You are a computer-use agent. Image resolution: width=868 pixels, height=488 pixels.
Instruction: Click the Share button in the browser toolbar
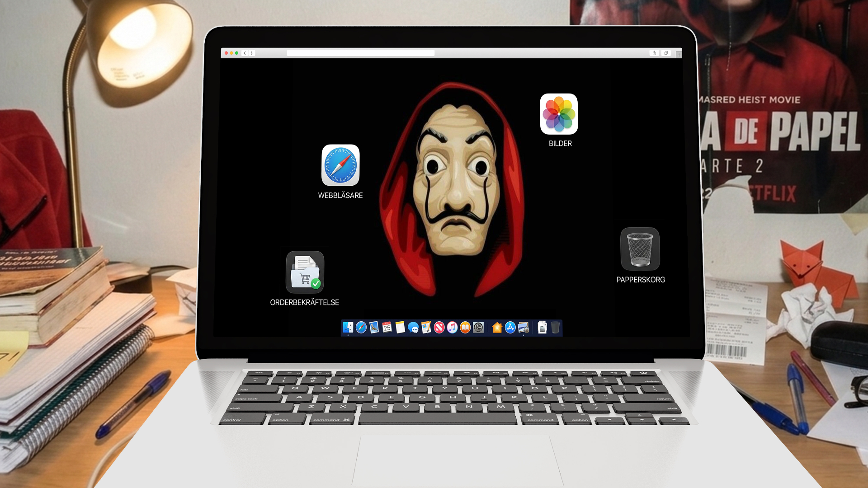(x=654, y=53)
